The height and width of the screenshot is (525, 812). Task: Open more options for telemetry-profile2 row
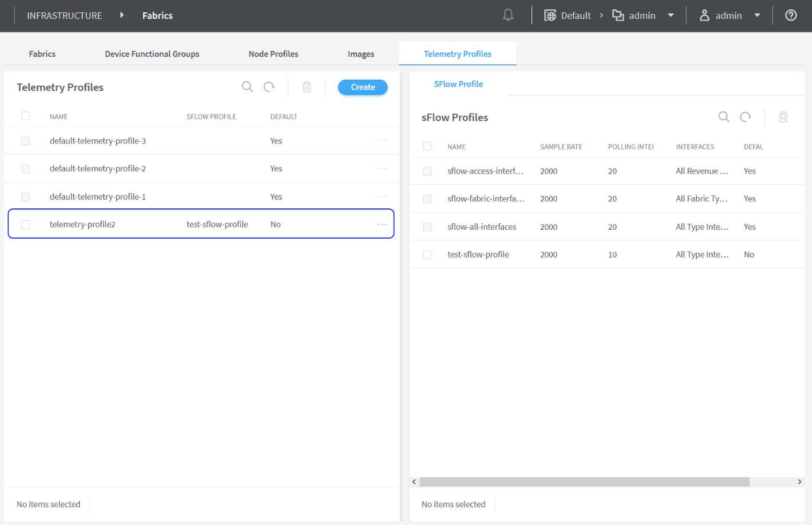coord(382,224)
